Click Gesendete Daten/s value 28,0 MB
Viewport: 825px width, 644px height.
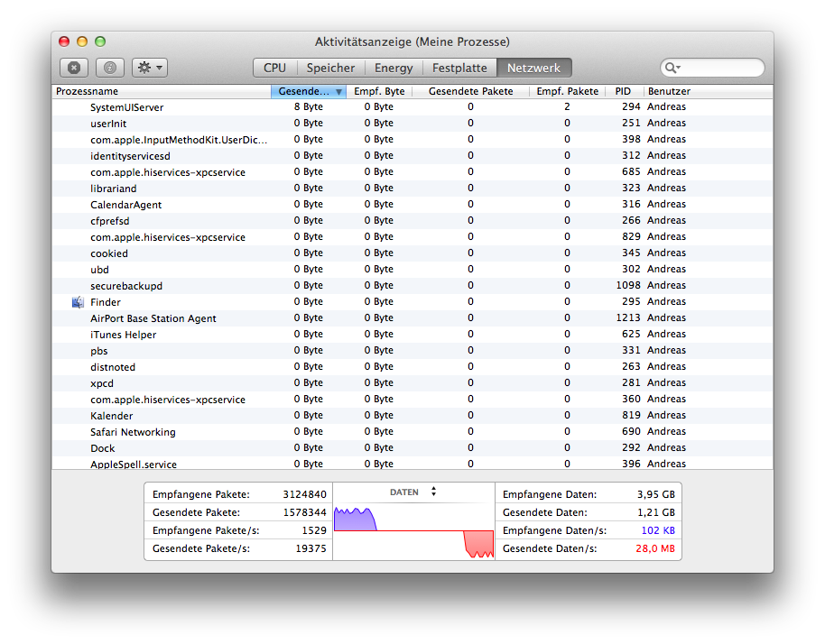pyautogui.click(x=655, y=548)
